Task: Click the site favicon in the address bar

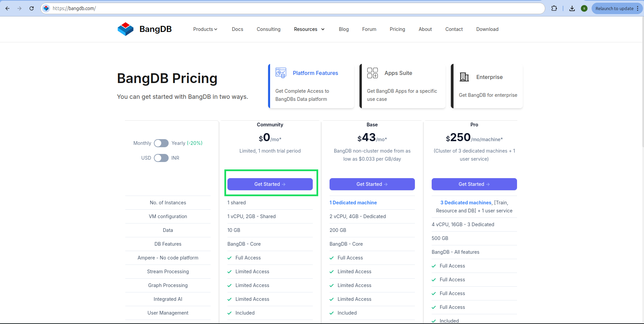Action: click(46, 8)
